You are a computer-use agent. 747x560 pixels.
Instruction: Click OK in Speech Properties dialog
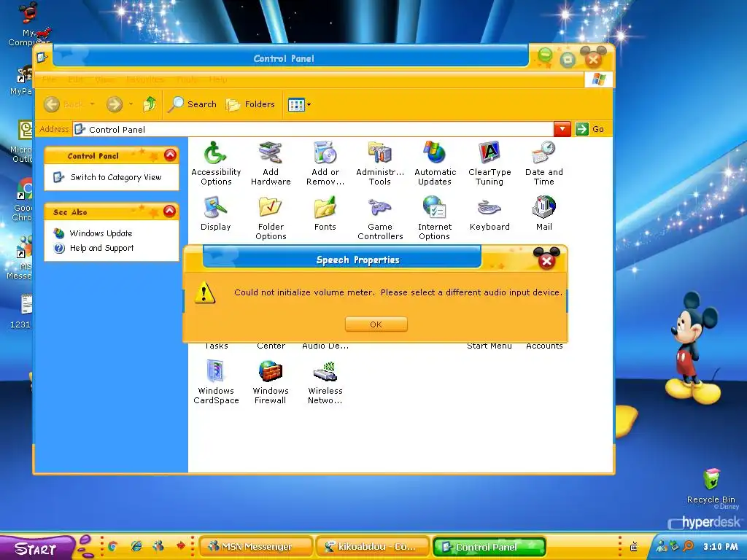click(376, 324)
